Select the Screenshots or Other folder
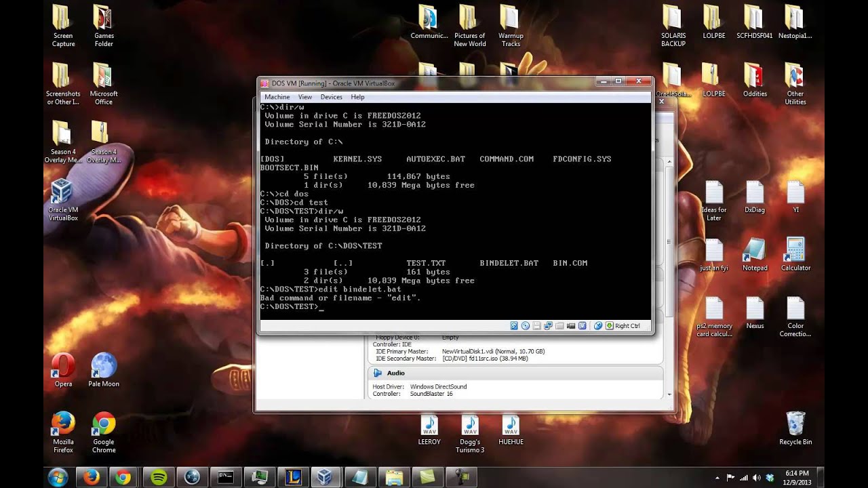The image size is (868, 488). (63, 84)
